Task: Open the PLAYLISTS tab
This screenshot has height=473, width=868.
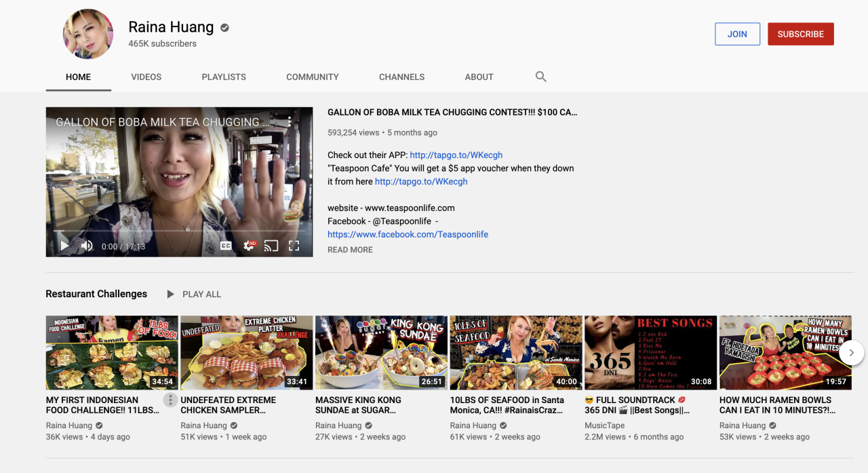Action: [224, 77]
